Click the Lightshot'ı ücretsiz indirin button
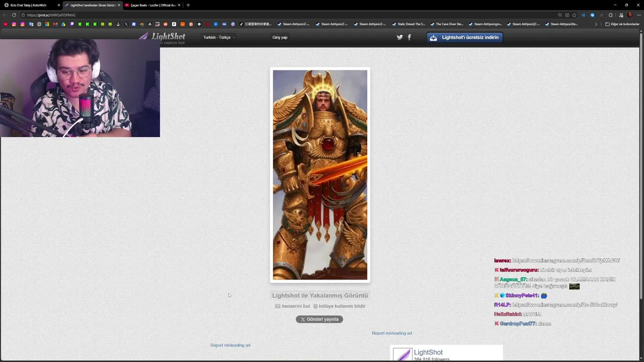 [464, 37]
